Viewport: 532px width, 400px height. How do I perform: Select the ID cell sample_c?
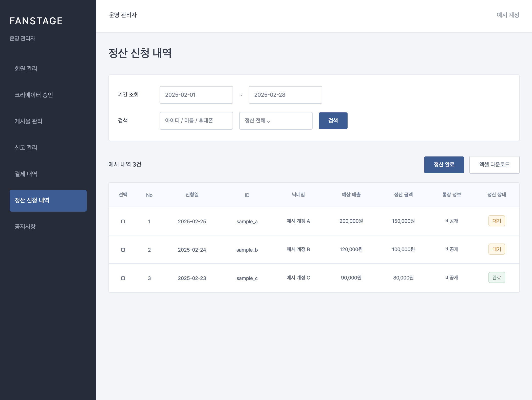(x=247, y=278)
